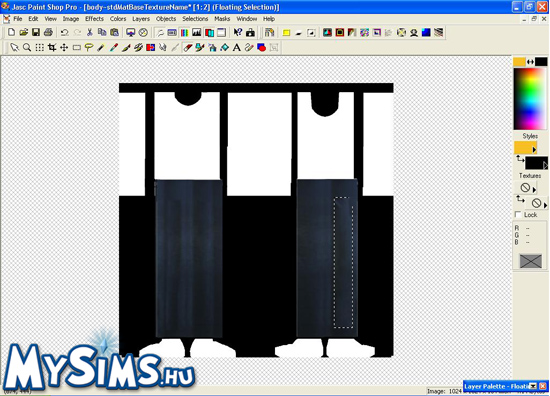Toggle the Tool Options window button
Viewport: 550px width, 396px height.
coord(172,33)
